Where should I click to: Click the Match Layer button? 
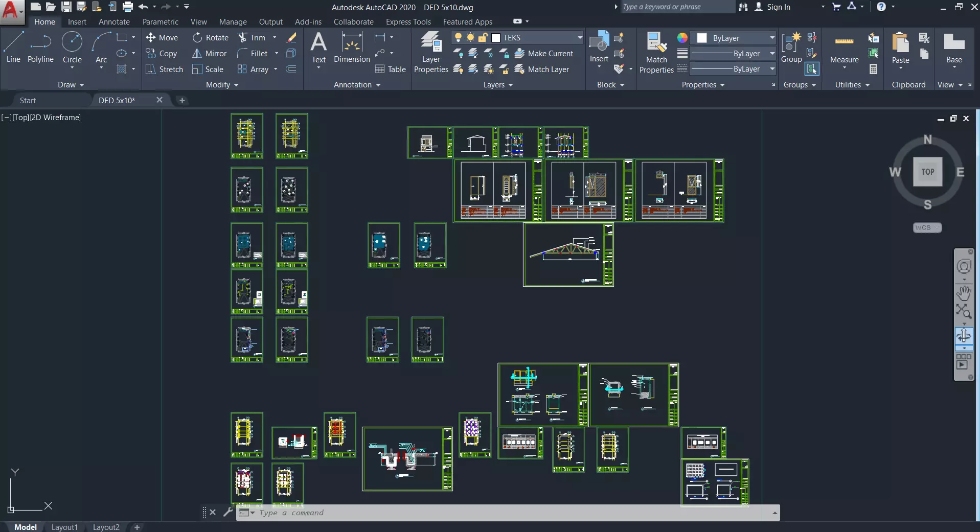(542, 69)
